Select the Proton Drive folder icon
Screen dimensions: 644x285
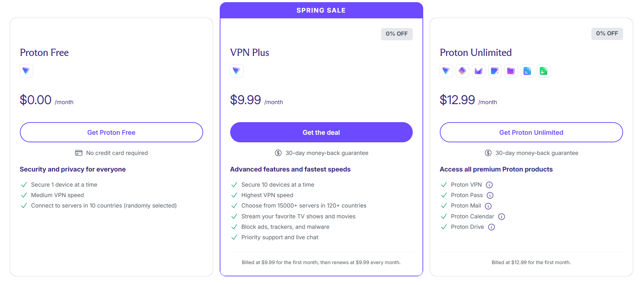(511, 71)
